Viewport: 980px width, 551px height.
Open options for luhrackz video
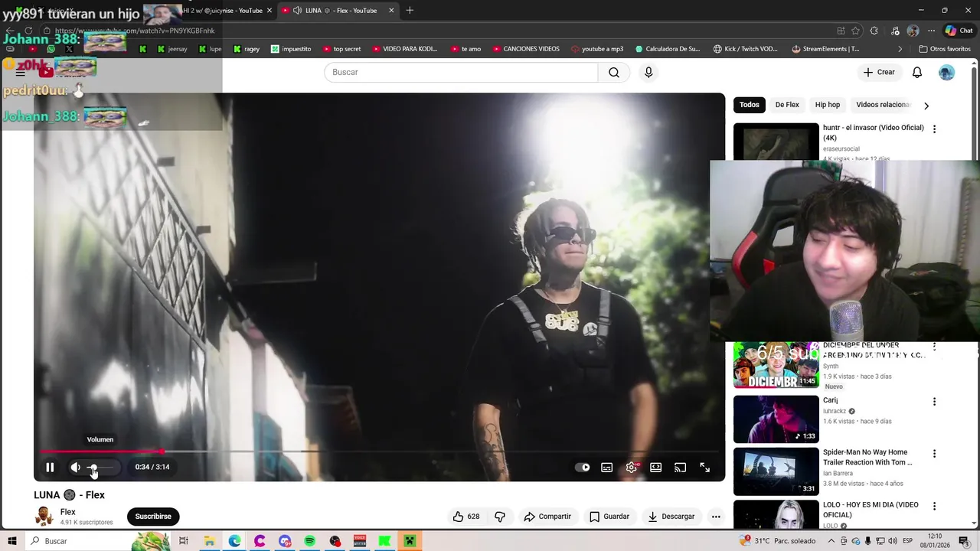click(x=934, y=402)
